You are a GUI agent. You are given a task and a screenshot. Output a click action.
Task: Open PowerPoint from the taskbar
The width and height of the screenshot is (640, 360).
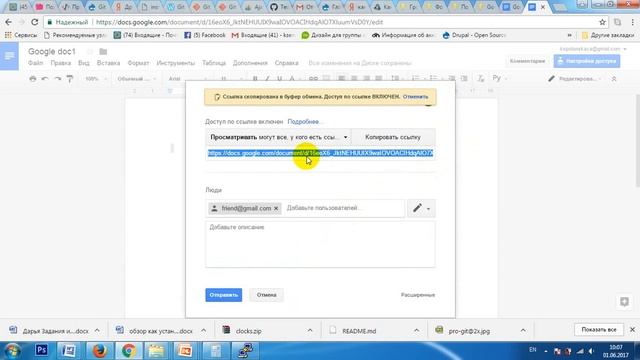[185, 350]
